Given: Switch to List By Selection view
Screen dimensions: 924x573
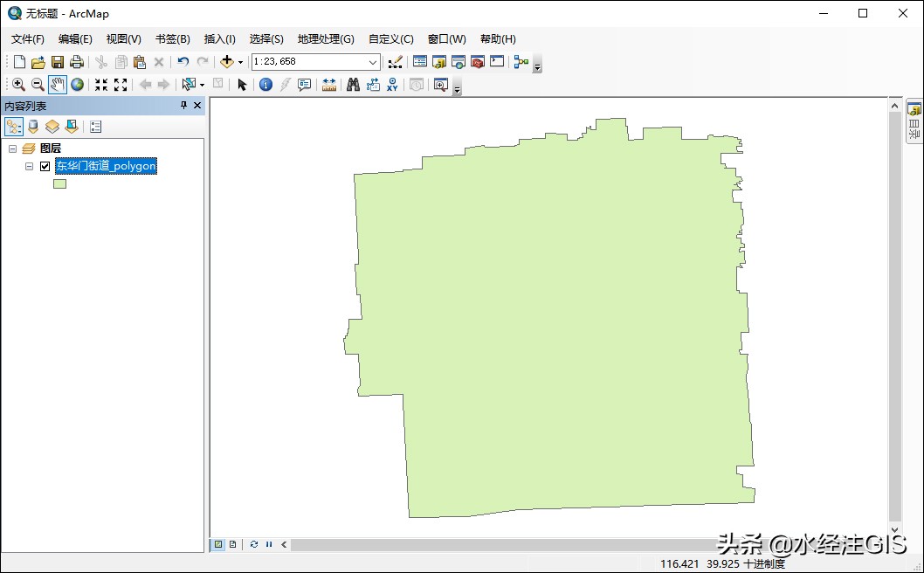Looking at the screenshot, I should (72, 126).
